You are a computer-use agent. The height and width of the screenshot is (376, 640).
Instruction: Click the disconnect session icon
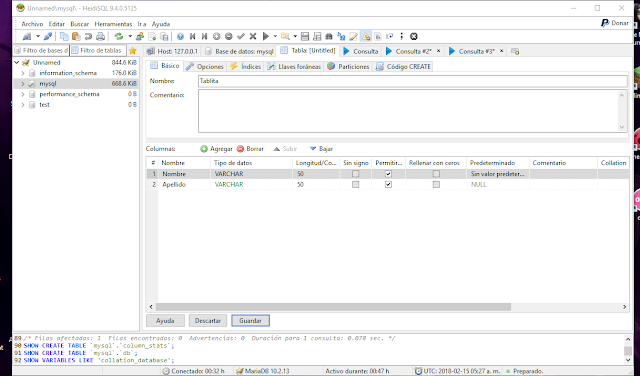47,36
